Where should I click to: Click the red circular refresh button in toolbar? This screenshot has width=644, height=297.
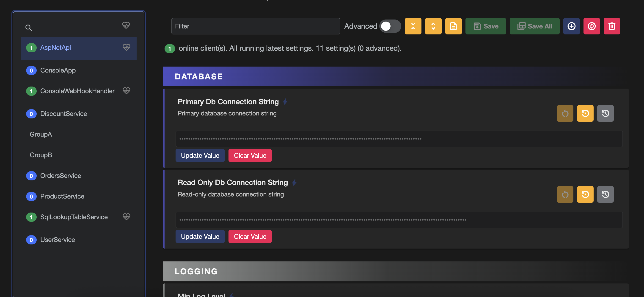[592, 26]
